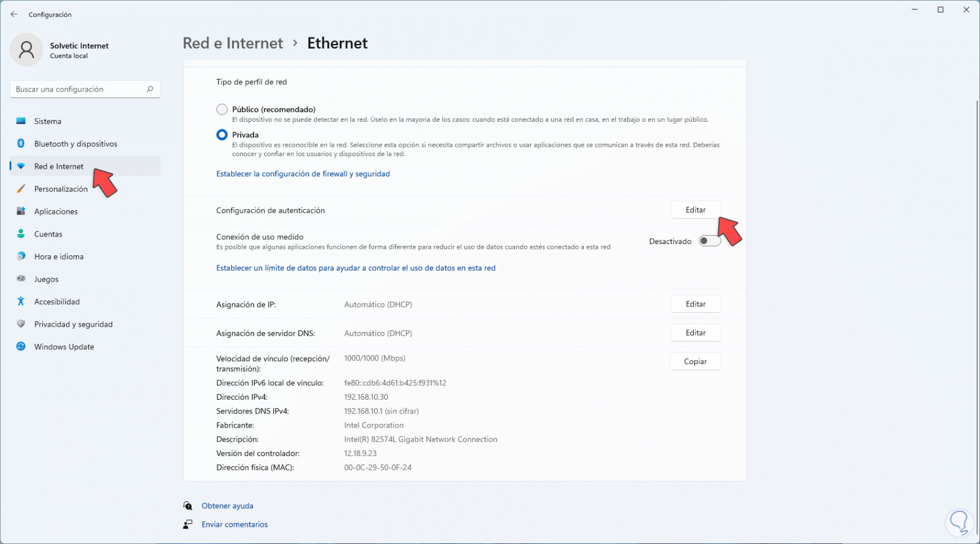Open Accesibilidad settings section
980x544 pixels.
click(x=57, y=302)
